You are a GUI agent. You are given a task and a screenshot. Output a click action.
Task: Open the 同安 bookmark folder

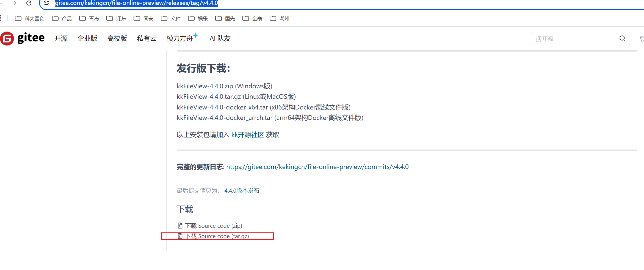point(143,18)
